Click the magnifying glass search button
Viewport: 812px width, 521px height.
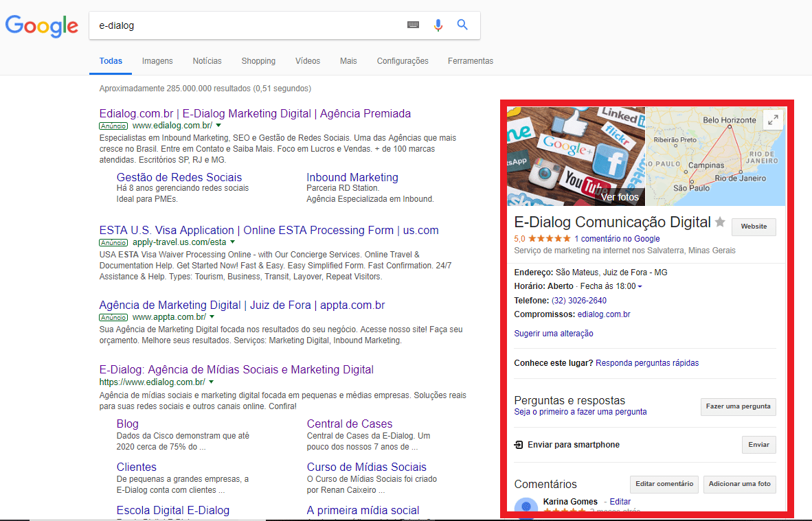coord(462,25)
